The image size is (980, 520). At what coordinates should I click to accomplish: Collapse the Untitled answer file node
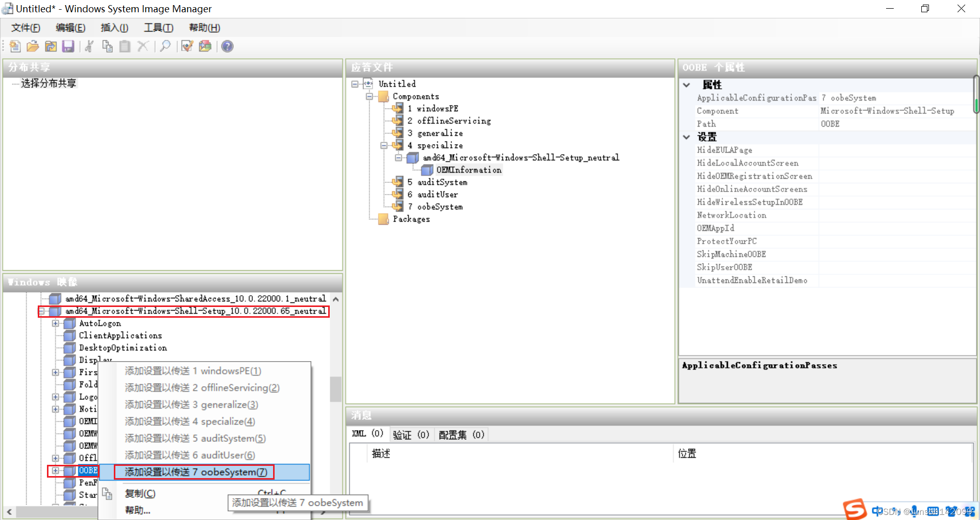(355, 84)
